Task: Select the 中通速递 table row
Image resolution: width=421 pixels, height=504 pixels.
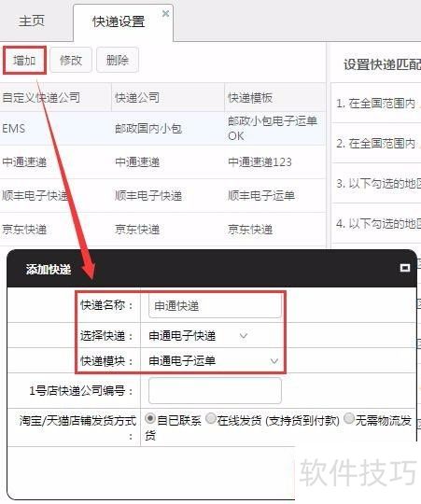Action: pos(162,162)
